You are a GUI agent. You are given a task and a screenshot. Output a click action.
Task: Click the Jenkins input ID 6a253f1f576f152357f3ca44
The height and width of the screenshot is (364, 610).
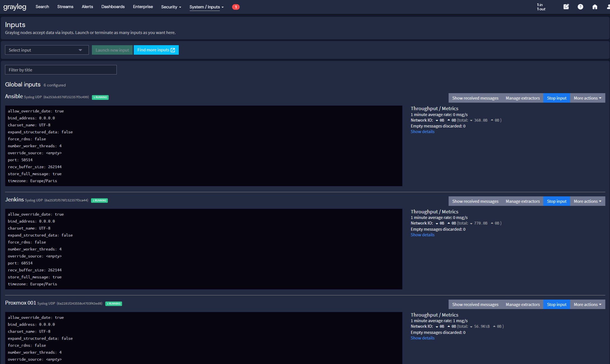pos(66,200)
